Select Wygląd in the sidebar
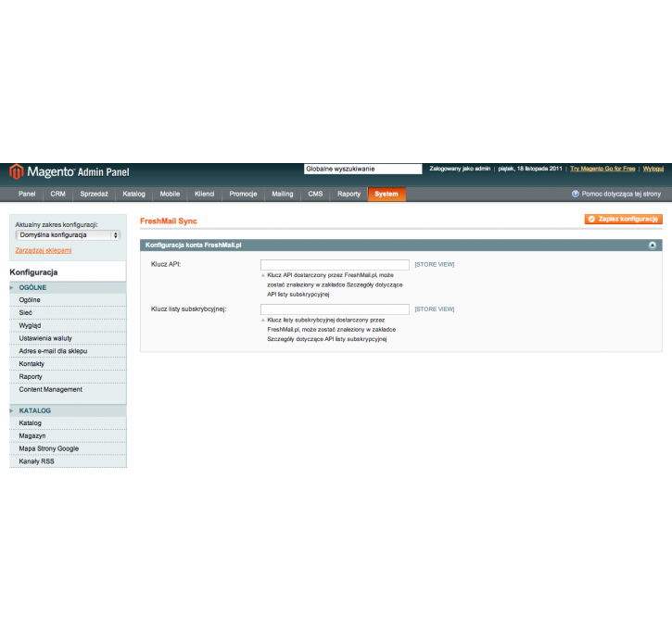This screenshot has width=672, height=630. [x=68, y=326]
